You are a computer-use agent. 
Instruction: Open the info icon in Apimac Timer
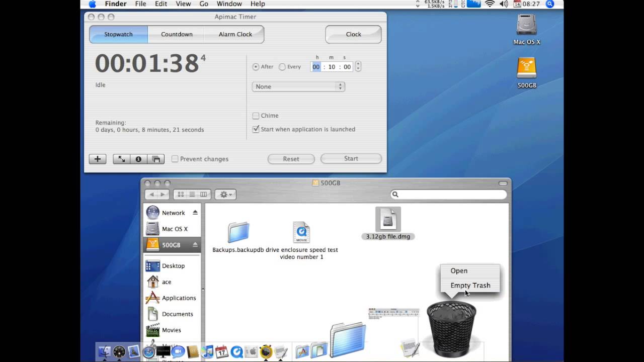click(138, 159)
